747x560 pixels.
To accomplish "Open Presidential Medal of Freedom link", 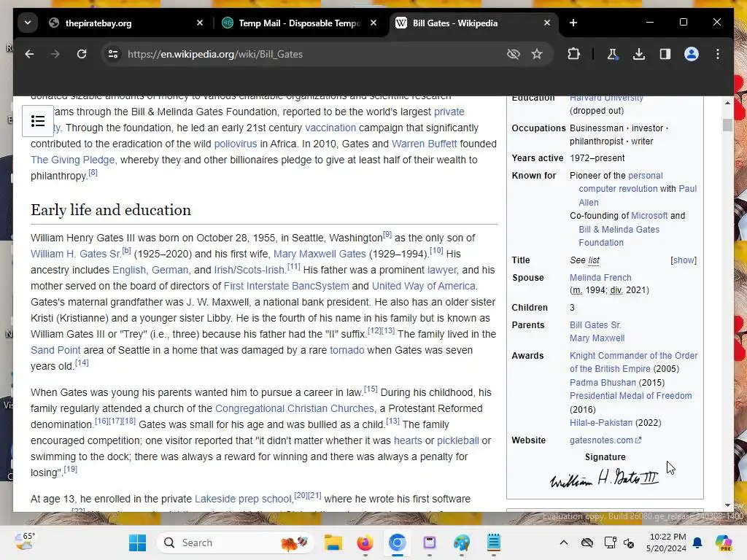I will click(631, 396).
